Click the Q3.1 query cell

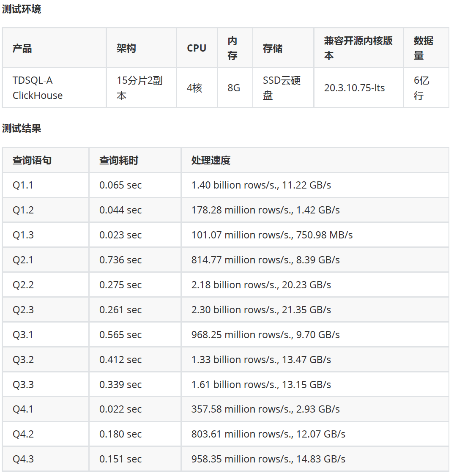click(x=46, y=334)
